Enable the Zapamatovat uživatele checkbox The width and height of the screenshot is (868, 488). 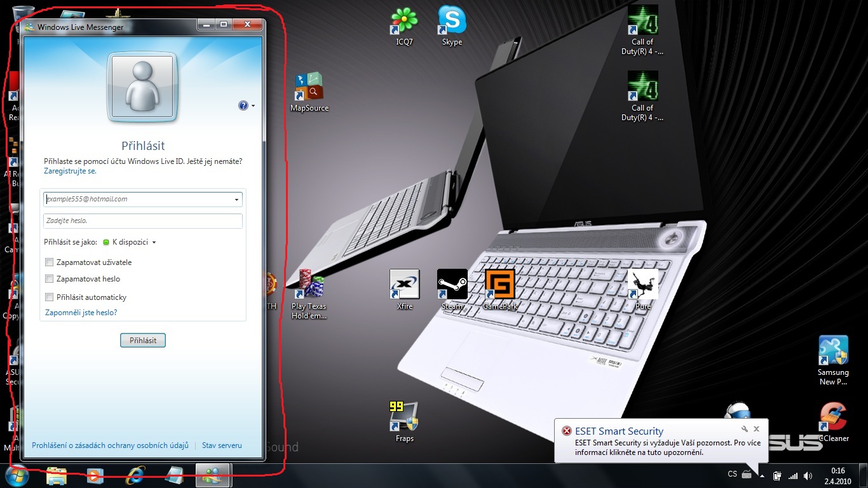click(50, 262)
